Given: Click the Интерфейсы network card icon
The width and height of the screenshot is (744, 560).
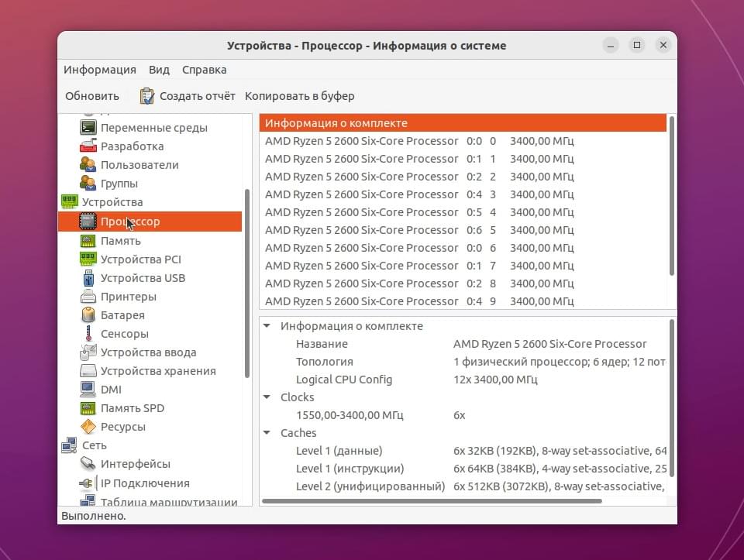Looking at the screenshot, I should 88,464.
